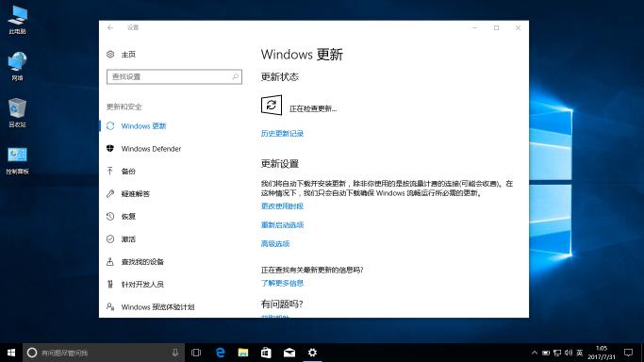Screen dimensions: 644x362
Task: Launch Microsoft Edge from taskbar
Action: [x=220, y=353]
